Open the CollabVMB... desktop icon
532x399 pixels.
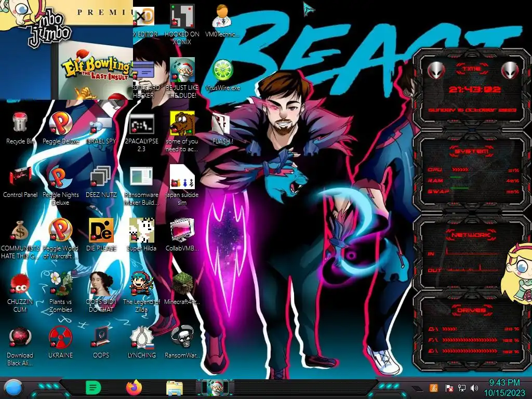(x=182, y=235)
